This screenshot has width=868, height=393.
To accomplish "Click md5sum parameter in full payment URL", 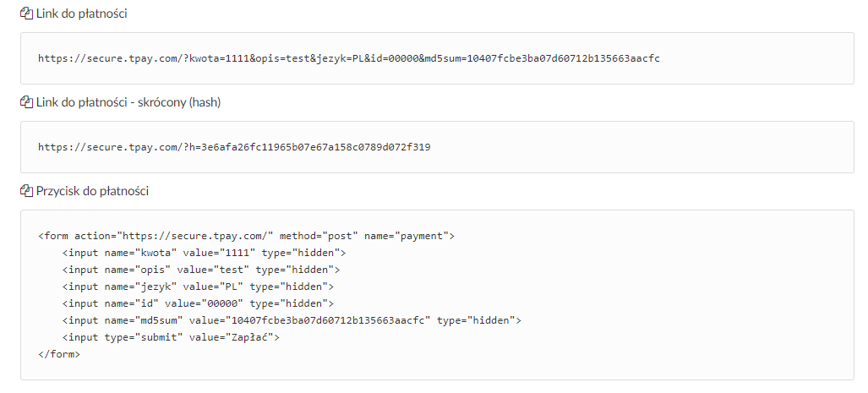I will [x=543, y=58].
